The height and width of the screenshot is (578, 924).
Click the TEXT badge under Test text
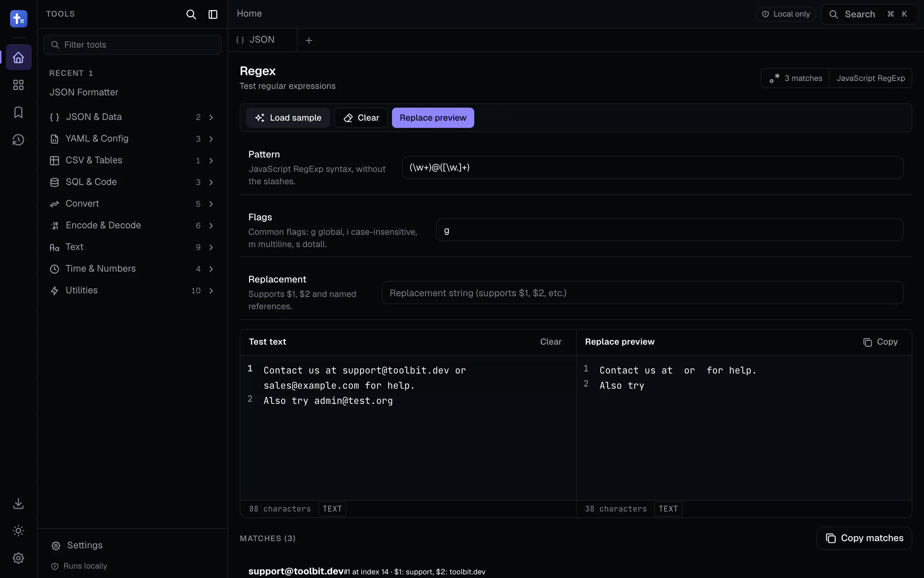point(332,509)
